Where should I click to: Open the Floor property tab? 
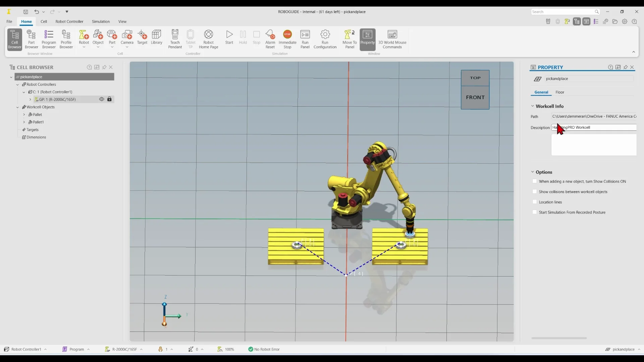click(559, 92)
